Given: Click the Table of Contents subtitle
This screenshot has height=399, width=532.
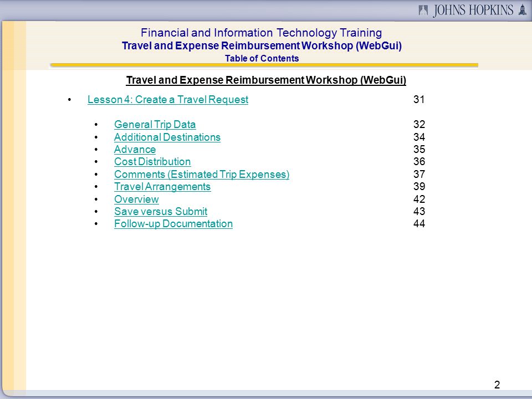Looking at the screenshot, I should (262, 58).
